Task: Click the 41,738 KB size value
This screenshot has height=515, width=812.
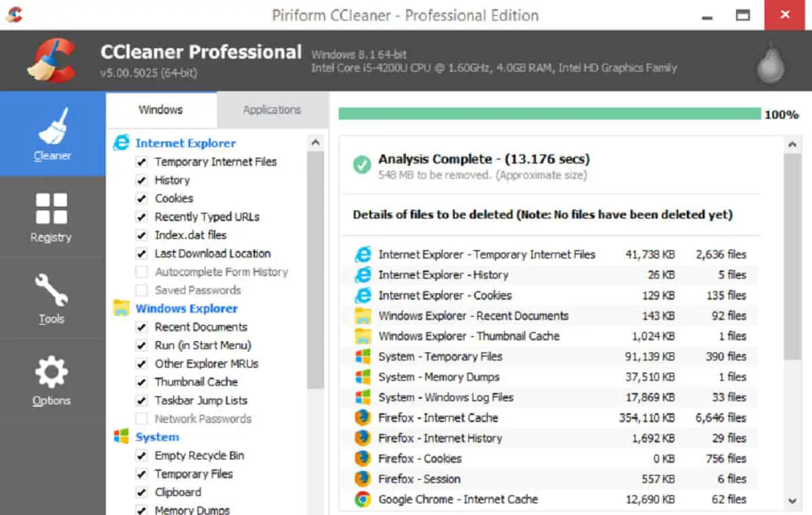Action: pyautogui.click(x=650, y=254)
